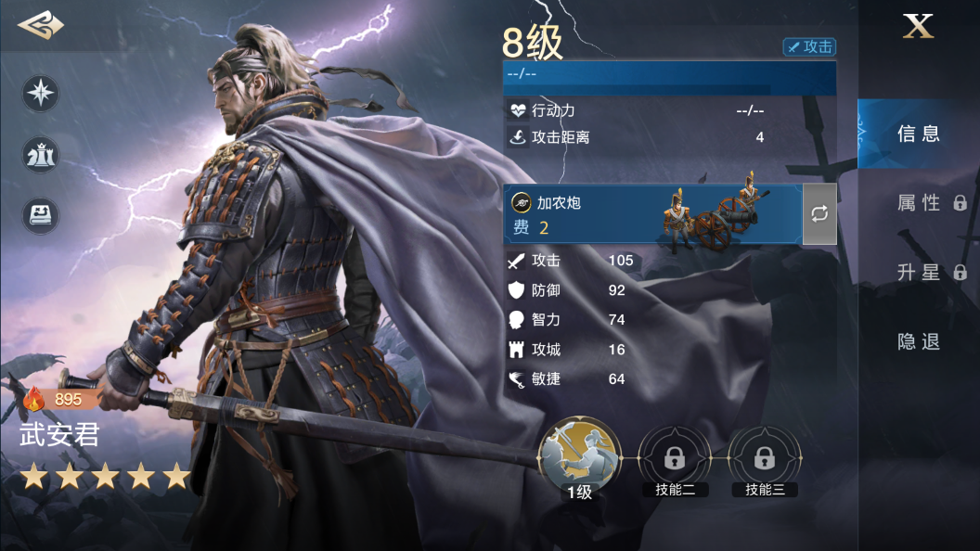Screen dimensions: 980x551
Task: Tap the locked skill three (技能三) icon
Action: coord(765,462)
